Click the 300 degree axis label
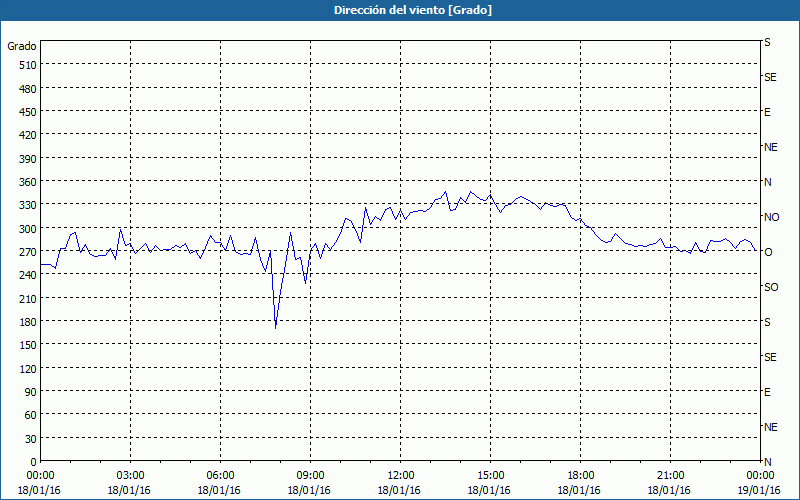800x500 pixels. pos(29,229)
